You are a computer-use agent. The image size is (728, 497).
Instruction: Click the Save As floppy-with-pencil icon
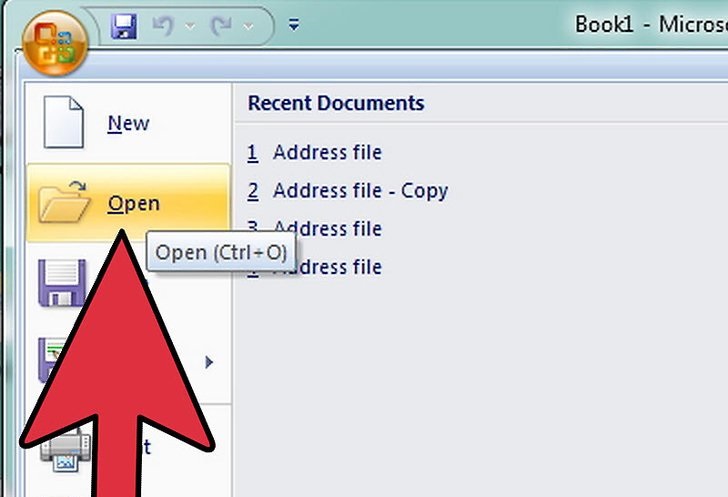51,360
